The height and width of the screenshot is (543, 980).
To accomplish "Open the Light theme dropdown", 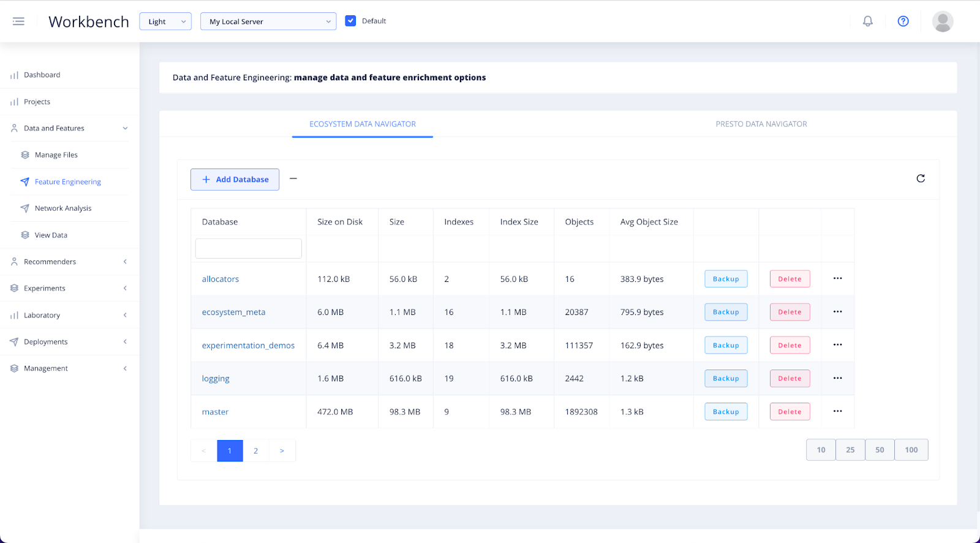I will click(165, 21).
